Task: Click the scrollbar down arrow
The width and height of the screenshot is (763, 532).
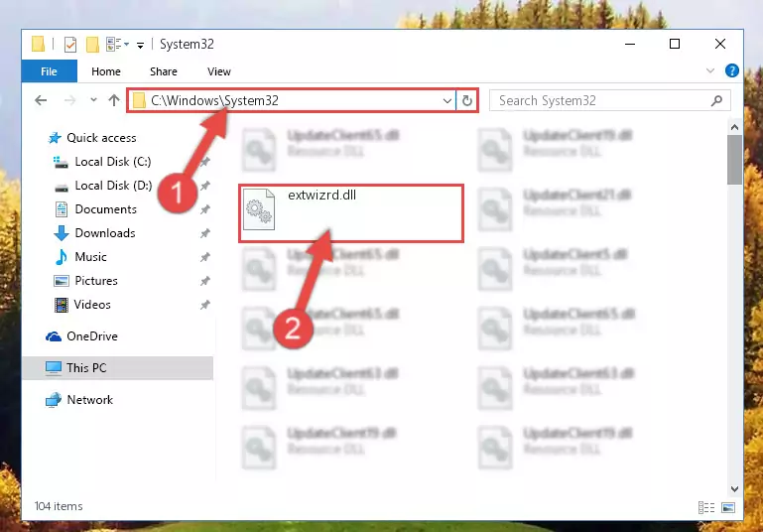Action: click(734, 488)
